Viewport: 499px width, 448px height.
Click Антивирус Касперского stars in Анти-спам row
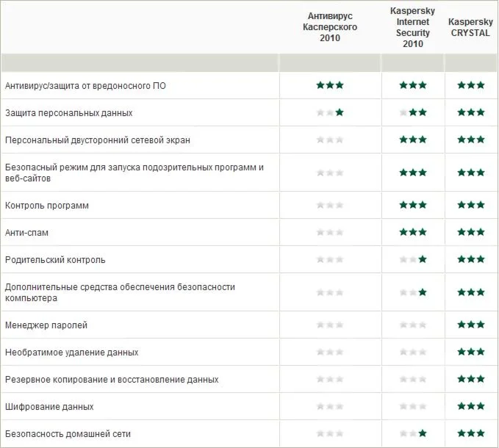(x=330, y=232)
